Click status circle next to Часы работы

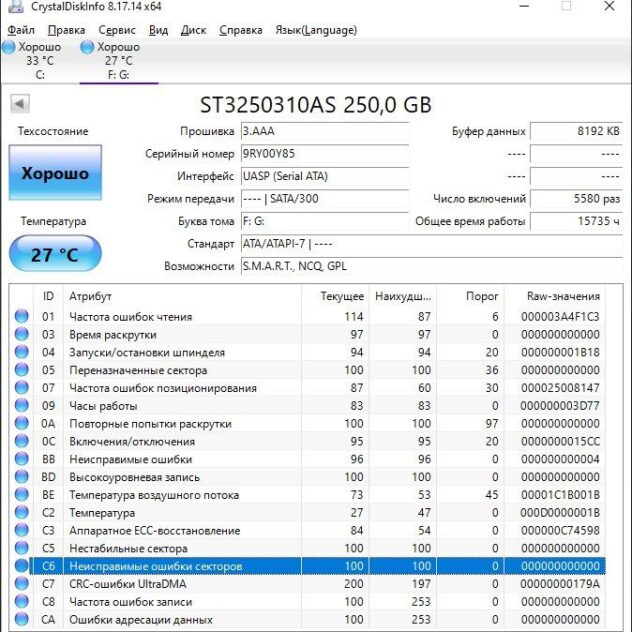22,406
